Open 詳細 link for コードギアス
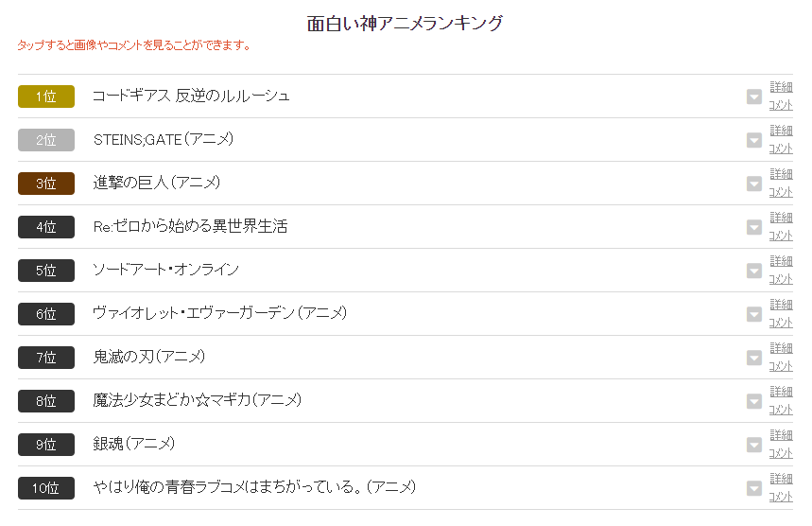This screenshot has height=526, width=812. pos(781,86)
